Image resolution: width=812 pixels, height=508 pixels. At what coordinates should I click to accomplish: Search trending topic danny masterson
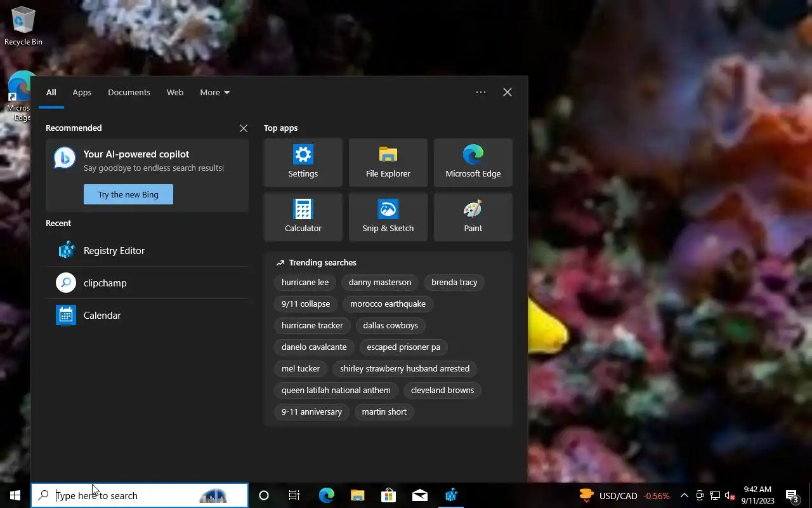click(x=380, y=282)
